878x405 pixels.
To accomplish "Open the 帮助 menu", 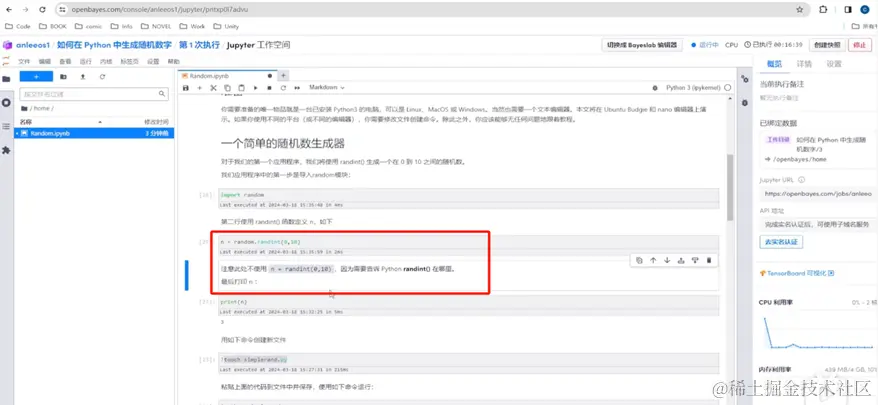I will [174, 62].
